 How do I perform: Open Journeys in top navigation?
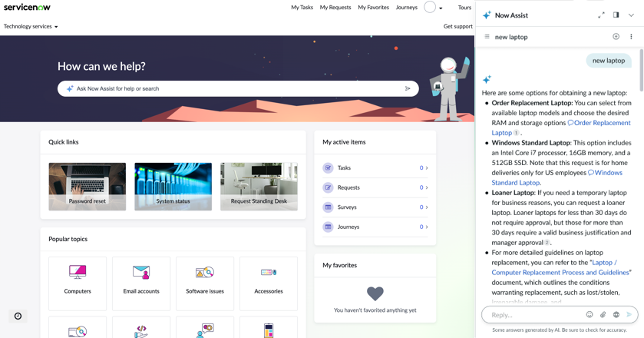407,8
